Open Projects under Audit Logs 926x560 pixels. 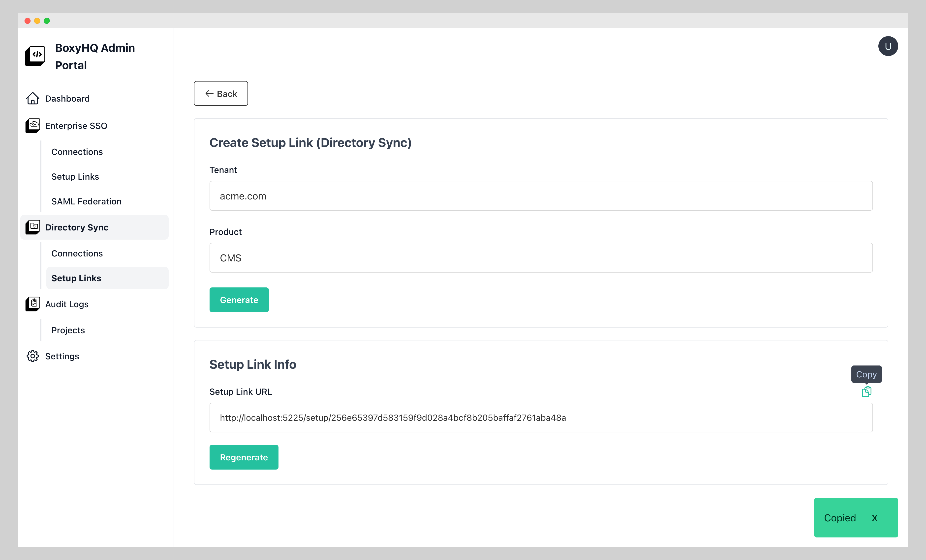point(68,330)
